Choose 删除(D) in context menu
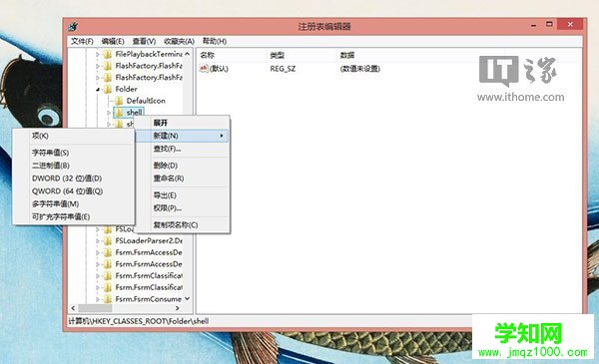 pyautogui.click(x=183, y=166)
